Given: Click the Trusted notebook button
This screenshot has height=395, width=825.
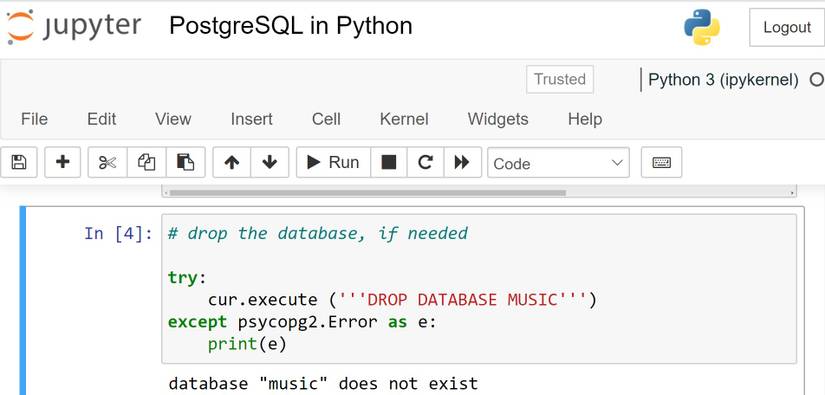Looking at the screenshot, I should pos(560,79).
